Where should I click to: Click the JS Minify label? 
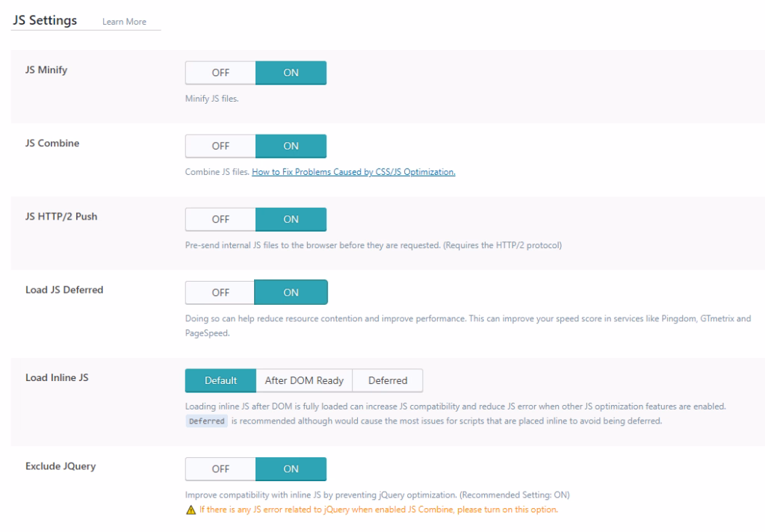(46, 69)
